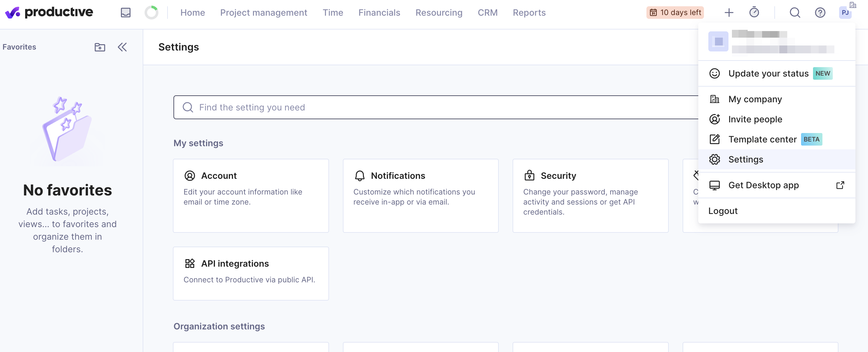
Task: Open the help question mark icon
Action: pyautogui.click(x=820, y=13)
